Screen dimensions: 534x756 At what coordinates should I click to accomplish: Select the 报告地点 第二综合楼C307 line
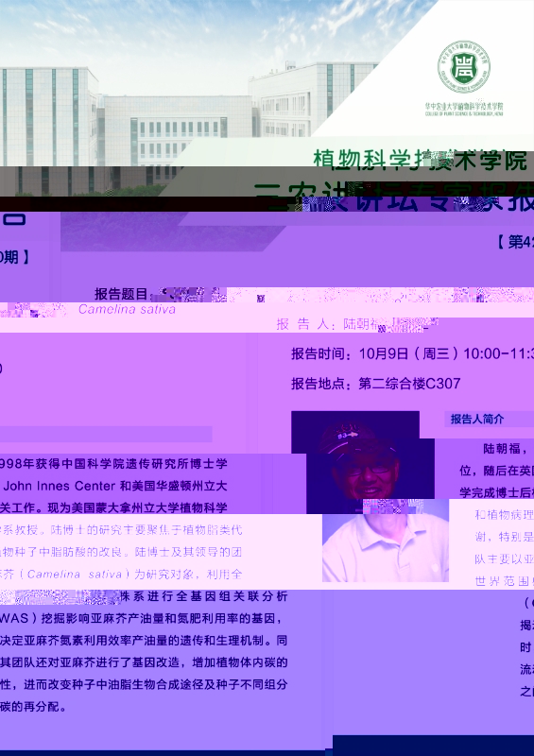pos(376,384)
